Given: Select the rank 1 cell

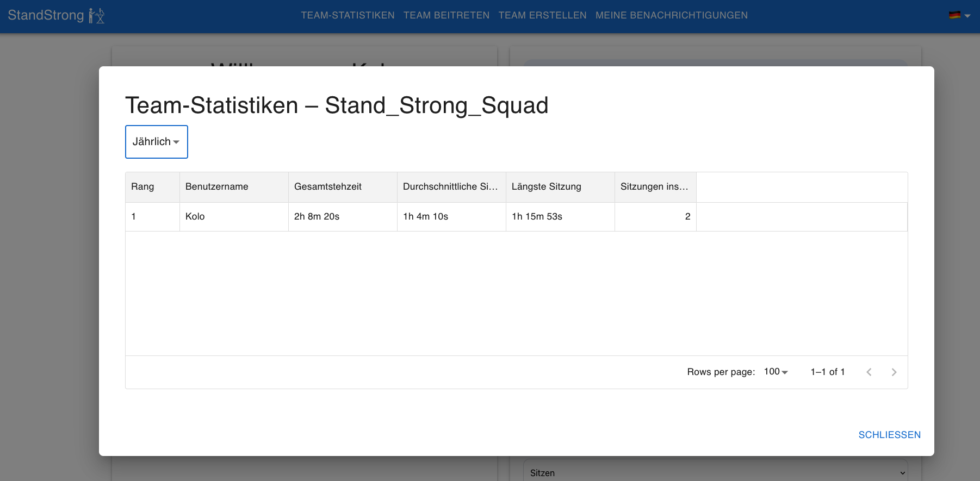Looking at the screenshot, I should [x=153, y=217].
